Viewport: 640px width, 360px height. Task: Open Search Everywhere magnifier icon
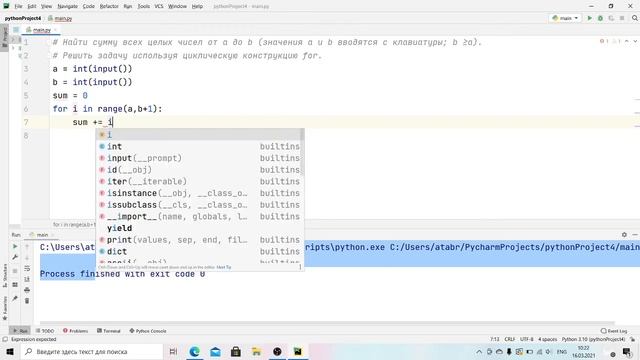tap(635, 18)
